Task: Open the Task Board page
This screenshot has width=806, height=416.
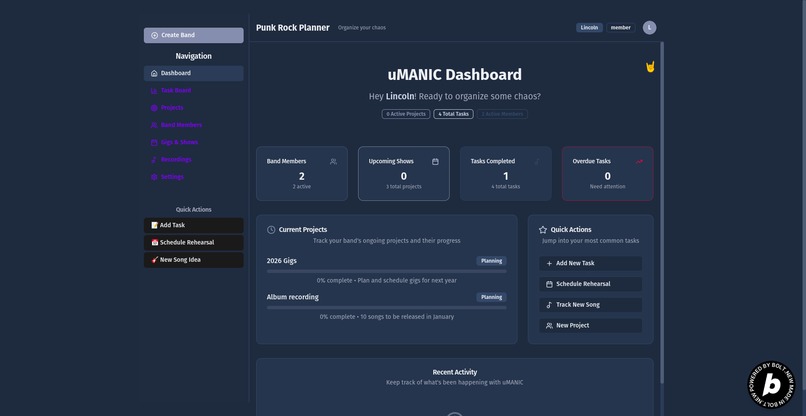Action: 194,91
